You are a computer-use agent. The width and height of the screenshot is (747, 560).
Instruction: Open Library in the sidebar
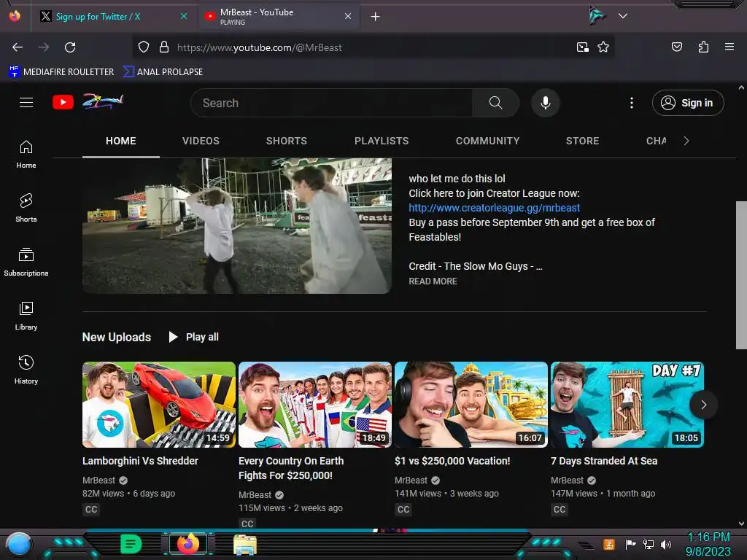click(26, 316)
